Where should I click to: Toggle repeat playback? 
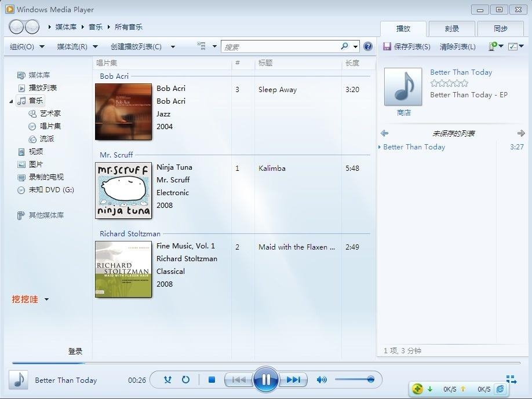(185, 380)
